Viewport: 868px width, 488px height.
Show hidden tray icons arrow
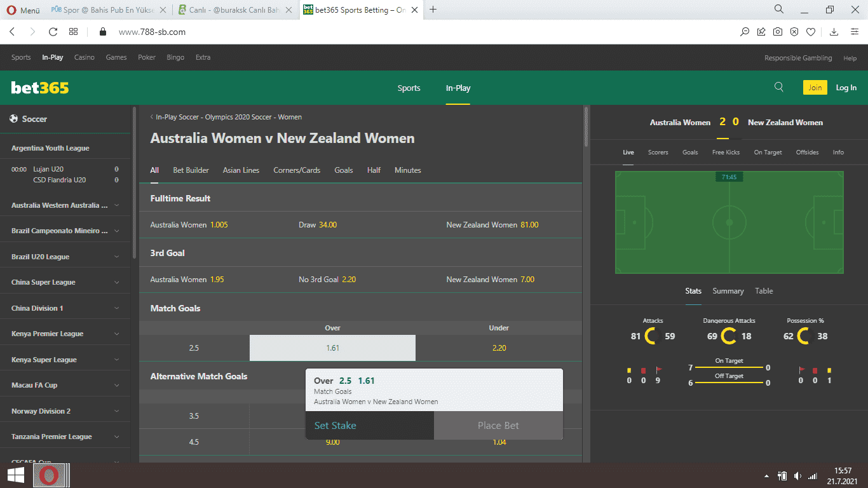[x=766, y=476]
